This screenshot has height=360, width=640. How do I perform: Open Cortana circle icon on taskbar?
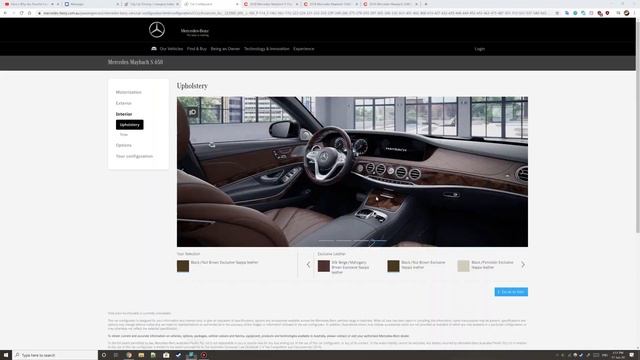point(104,355)
